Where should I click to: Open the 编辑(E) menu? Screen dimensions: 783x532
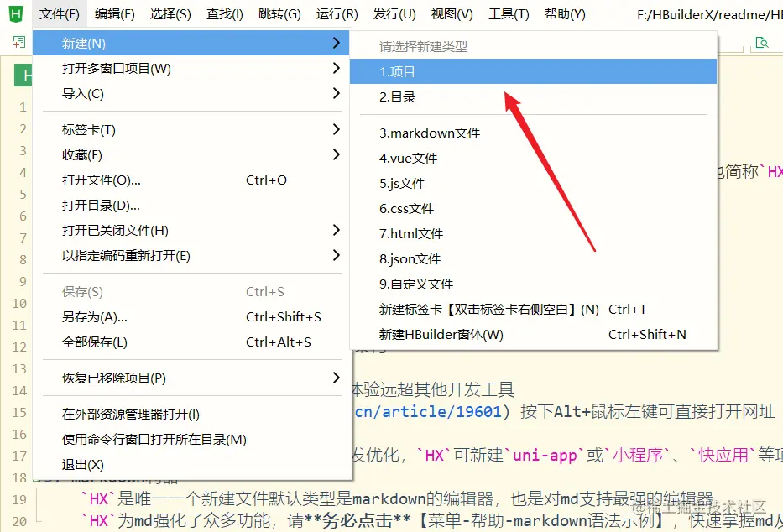pos(114,14)
